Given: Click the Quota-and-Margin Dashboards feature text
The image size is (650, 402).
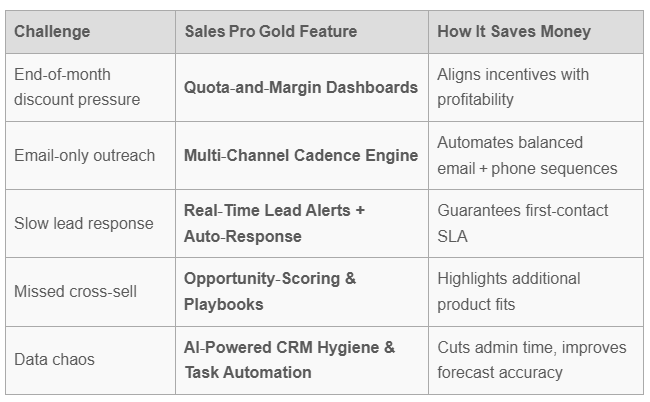Looking at the screenshot, I should (300, 87).
